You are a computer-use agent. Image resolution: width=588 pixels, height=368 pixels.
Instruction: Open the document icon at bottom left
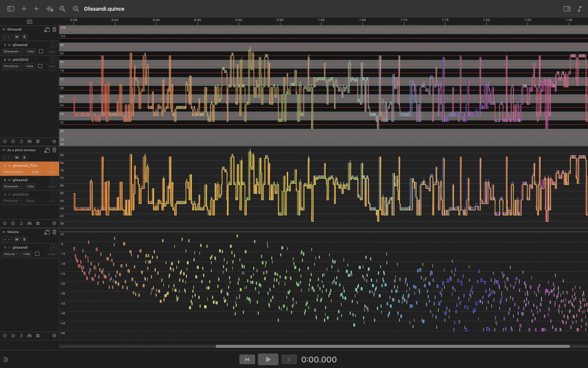pos(6,360)
